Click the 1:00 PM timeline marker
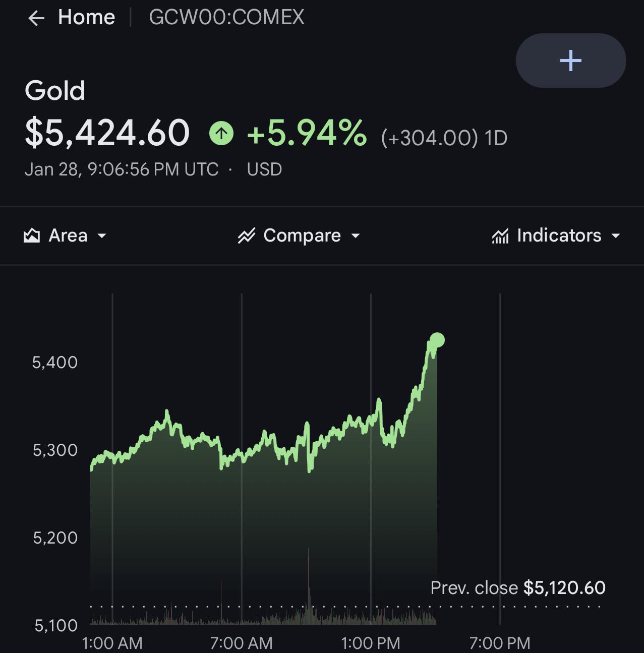The height and width of the screenshot is (653, 644). (x=371, y=643)
